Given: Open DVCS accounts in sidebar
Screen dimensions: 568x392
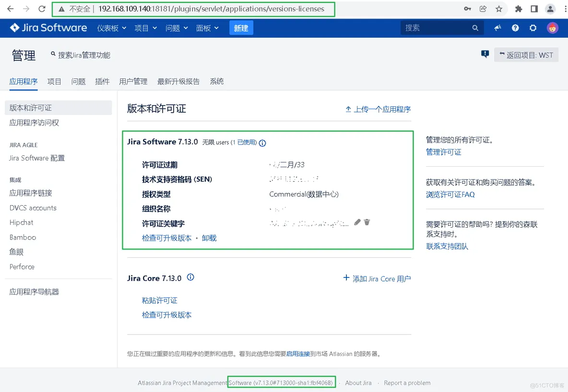Looking at the screenshot, I should pyautogui.click(x=33, y=208).
